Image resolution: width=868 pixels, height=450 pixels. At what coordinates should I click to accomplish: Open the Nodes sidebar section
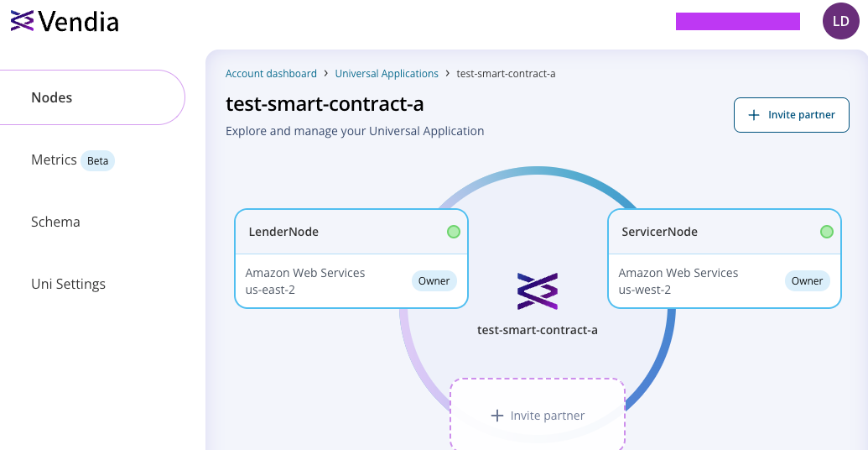point(92,97)
